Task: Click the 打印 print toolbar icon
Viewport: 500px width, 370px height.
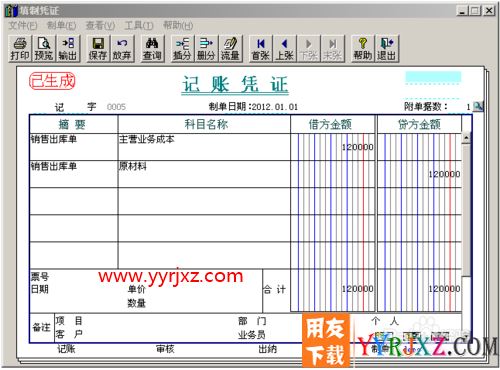Action: click(20, 49)
